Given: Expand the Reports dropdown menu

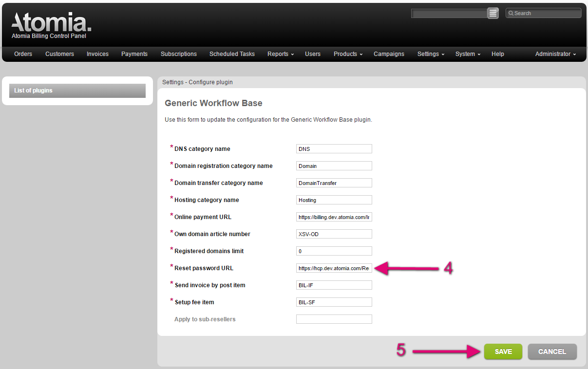Looking at the screenshot, I should (281, 54).
